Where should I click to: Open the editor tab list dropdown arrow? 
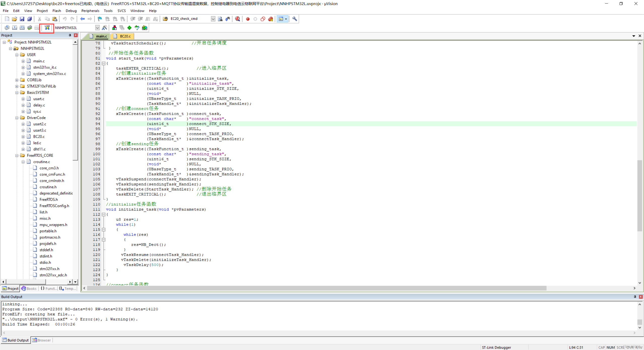point(634,36)
